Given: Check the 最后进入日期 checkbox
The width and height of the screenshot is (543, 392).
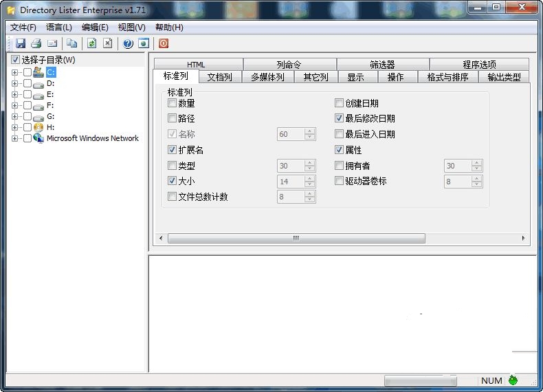Looking at the screenshot, I should click(339, 134).
